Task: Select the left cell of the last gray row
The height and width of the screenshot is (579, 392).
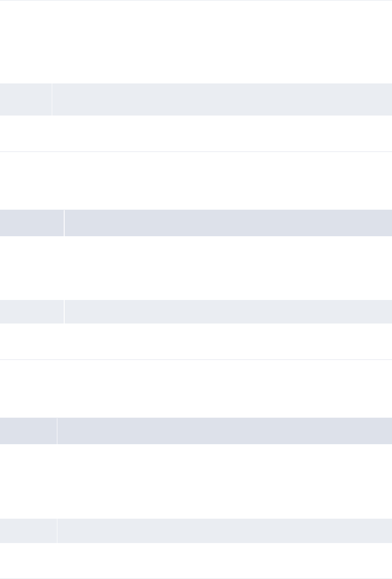Action: pos(28,531)
